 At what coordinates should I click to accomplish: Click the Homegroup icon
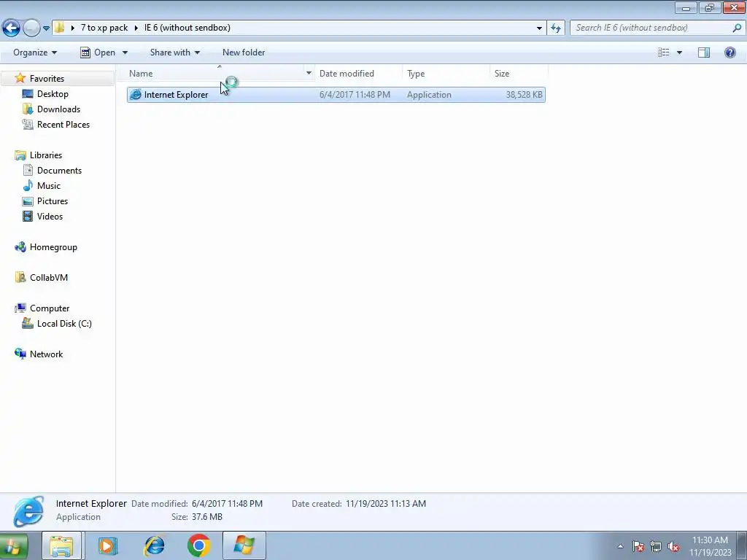click(20, 247)
